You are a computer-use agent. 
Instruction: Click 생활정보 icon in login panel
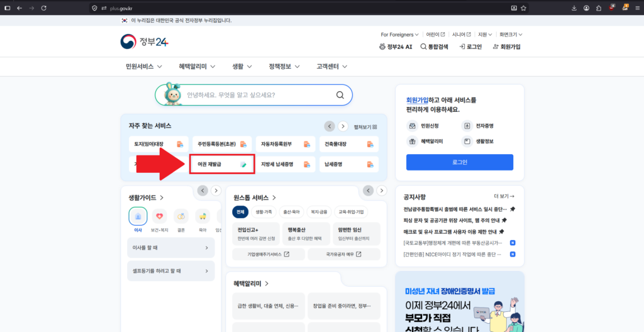pyautogui.click(x=467, y=141)
